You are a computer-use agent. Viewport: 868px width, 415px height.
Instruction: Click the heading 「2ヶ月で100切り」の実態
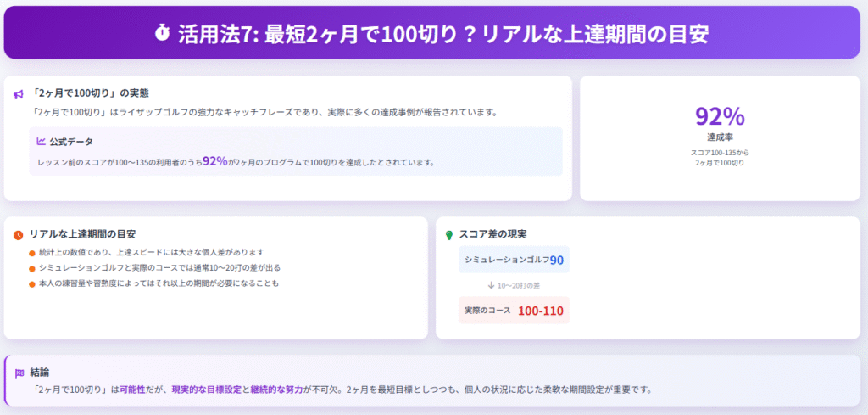91,93
